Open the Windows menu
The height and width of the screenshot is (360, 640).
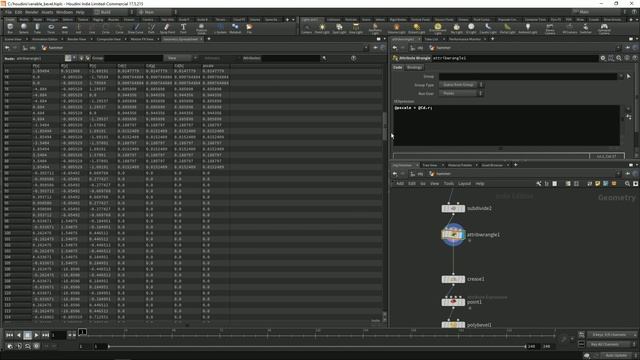coord(64,12)
